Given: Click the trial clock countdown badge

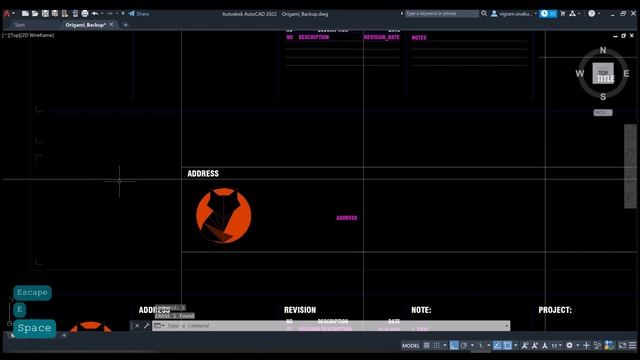Looking at the screenshot, I should (x=548, y=13).
